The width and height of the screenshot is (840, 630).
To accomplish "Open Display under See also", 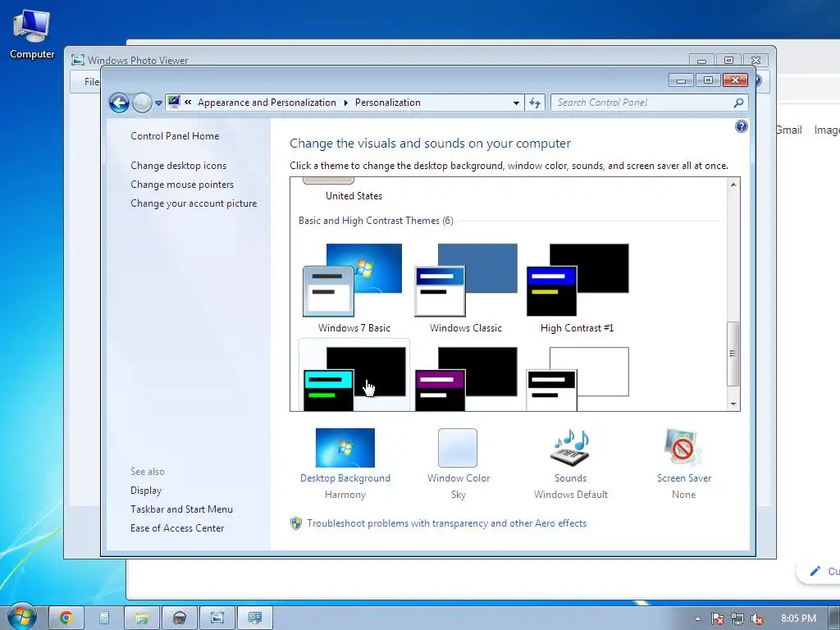I will point(146,491).
